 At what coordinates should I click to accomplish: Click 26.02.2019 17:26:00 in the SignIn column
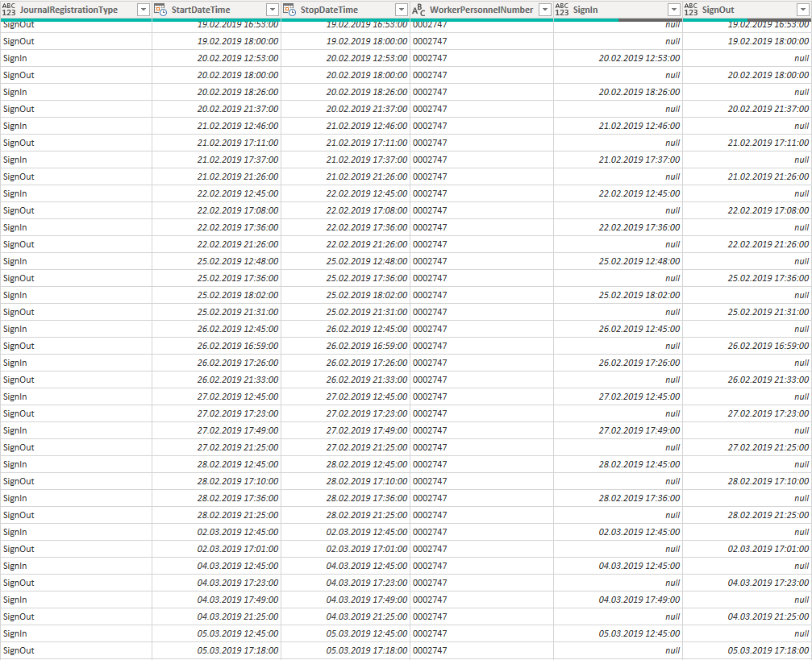639,363
